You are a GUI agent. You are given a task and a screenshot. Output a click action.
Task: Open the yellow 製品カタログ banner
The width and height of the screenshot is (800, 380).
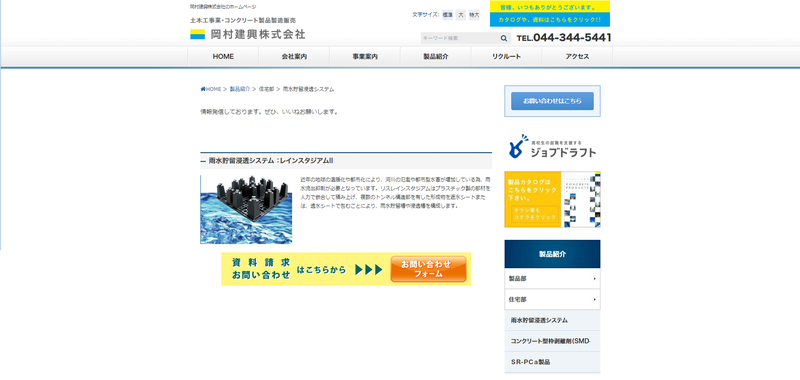552,199
